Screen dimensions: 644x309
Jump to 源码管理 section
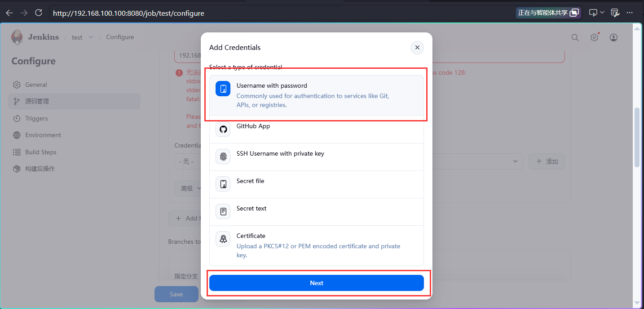coord(74,101)
